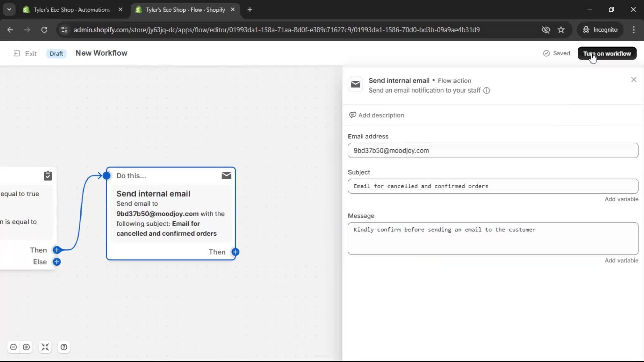
Task: Click the checklist icon on the condition step
Action: [x=48, y=175]
